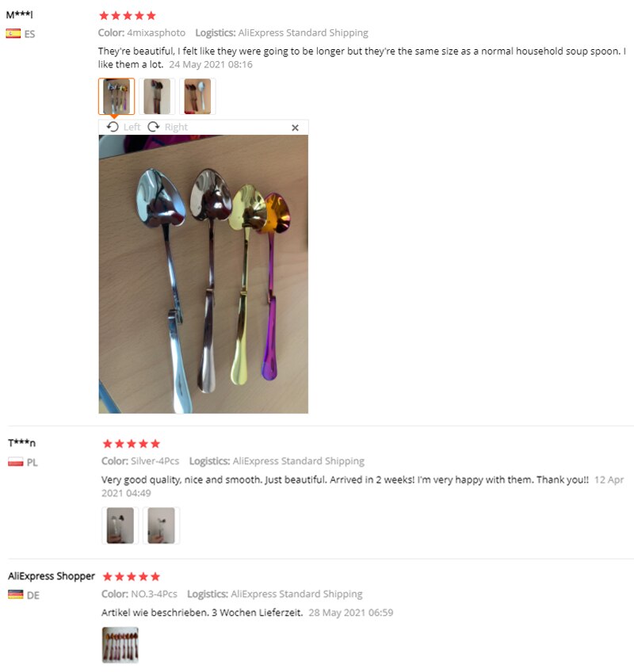Image resolution: width=634 pixels, height=672 pixels.
Task: Click the Spain flag icon
Action: point(13,33)
